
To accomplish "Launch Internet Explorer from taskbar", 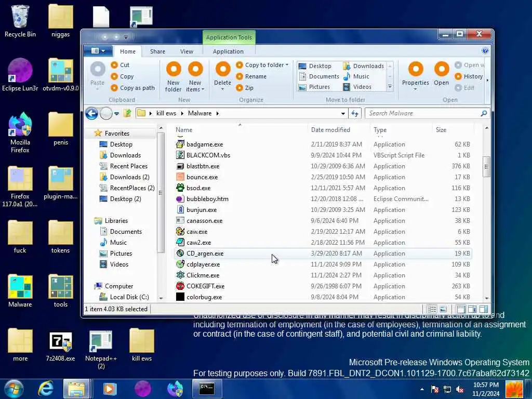I will point(46,389).
